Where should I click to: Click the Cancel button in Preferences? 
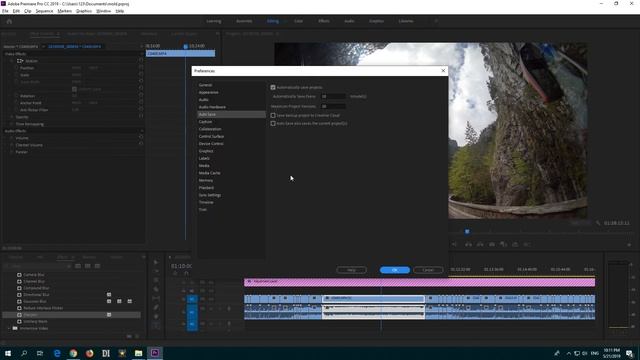(x=428, y=270)
